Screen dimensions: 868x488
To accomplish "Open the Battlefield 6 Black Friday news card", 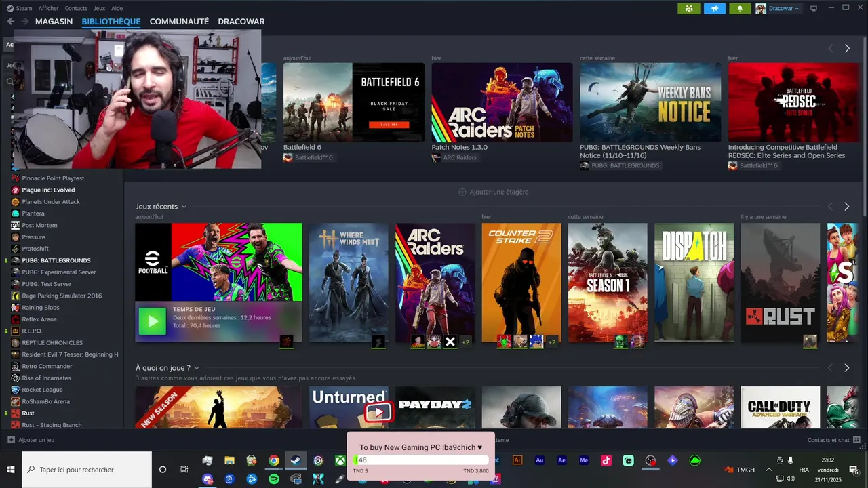I will point(354,102).
